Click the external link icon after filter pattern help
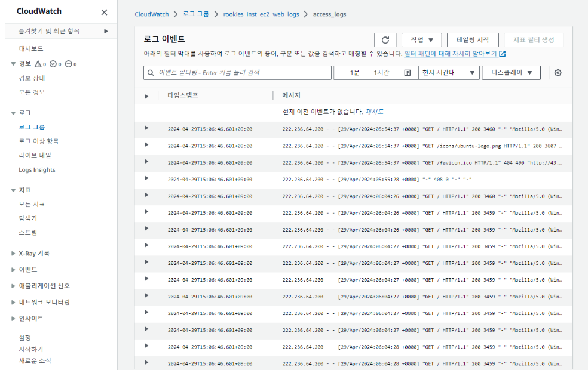 pos(503,54)
